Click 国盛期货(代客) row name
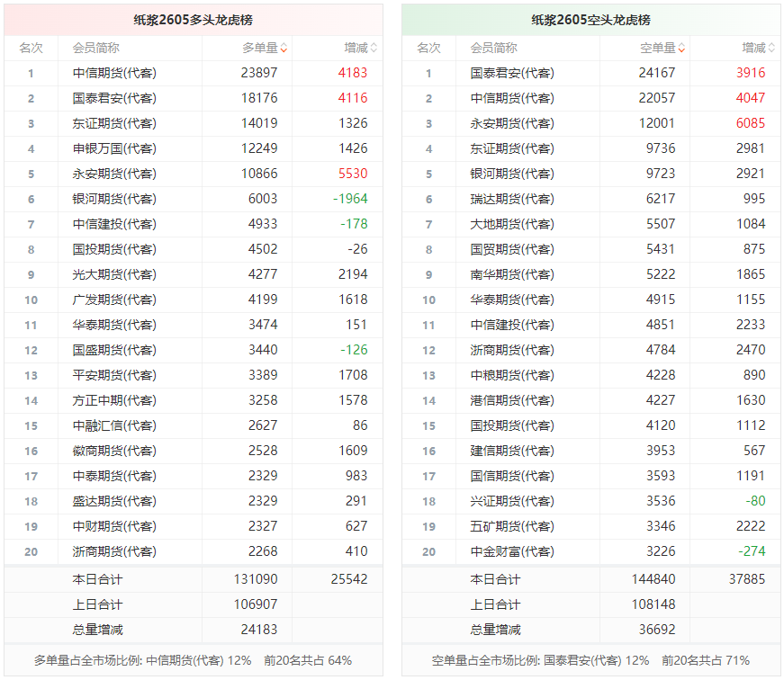 pos(114,350)
